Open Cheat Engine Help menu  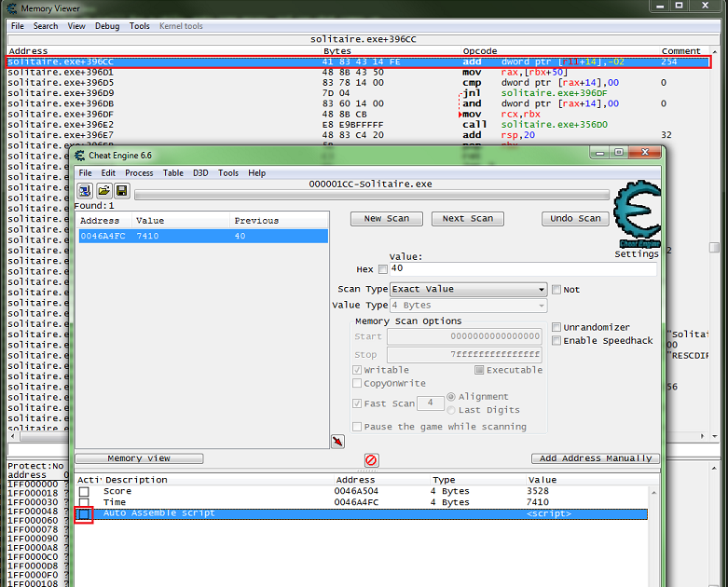(256, 173)
